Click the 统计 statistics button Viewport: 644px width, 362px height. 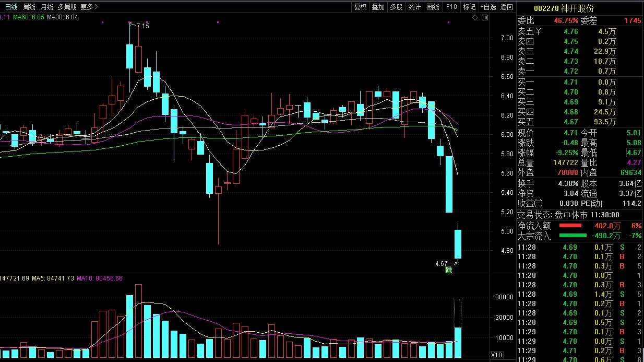(414, 7)
